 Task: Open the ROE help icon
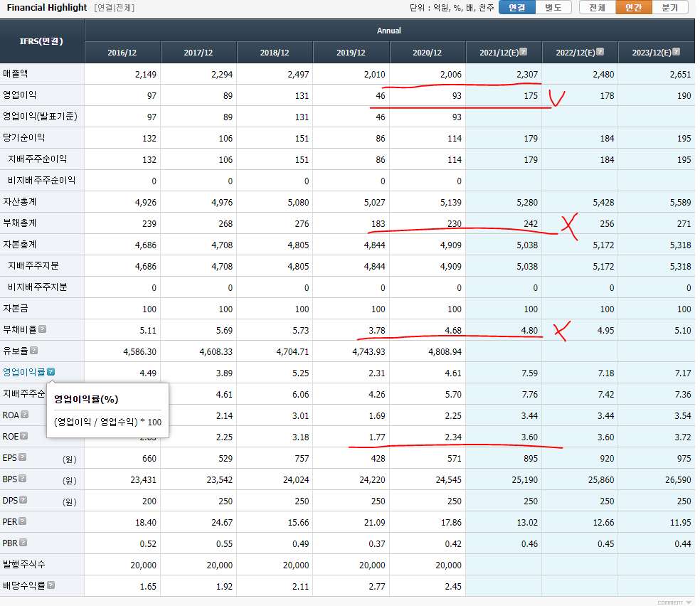coord(24,435)
